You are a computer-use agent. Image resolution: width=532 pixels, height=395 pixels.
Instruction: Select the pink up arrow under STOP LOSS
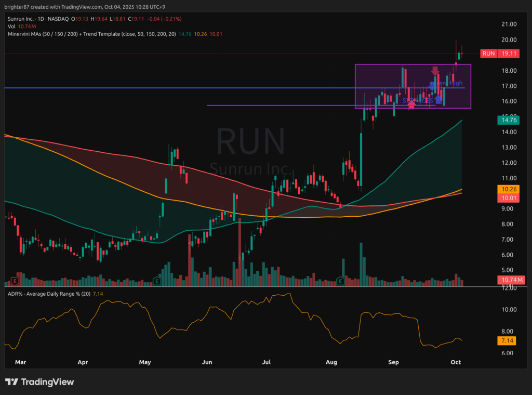click(411, 106)
